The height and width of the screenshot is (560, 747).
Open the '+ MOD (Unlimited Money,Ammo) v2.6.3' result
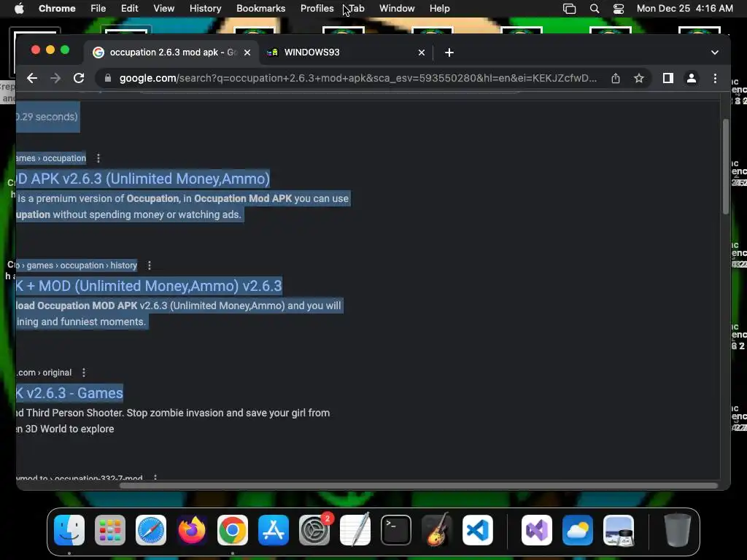tap(149, 286)
